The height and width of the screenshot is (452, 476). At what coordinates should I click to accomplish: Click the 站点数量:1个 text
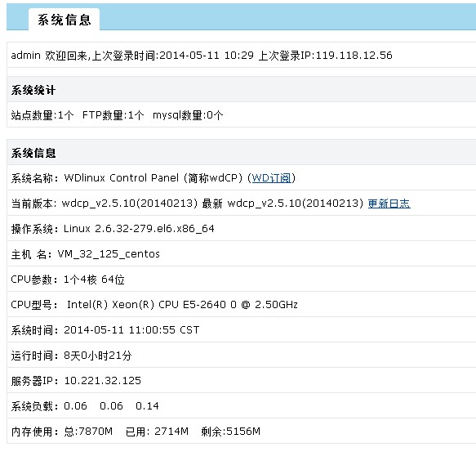click(x=42, y=115)
